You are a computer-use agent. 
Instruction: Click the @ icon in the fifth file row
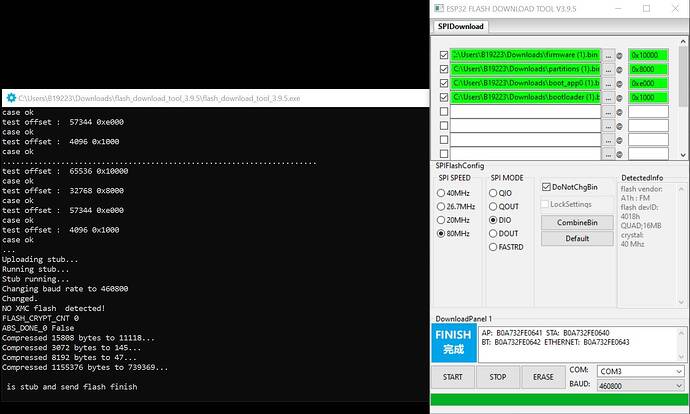pos(619,112)
